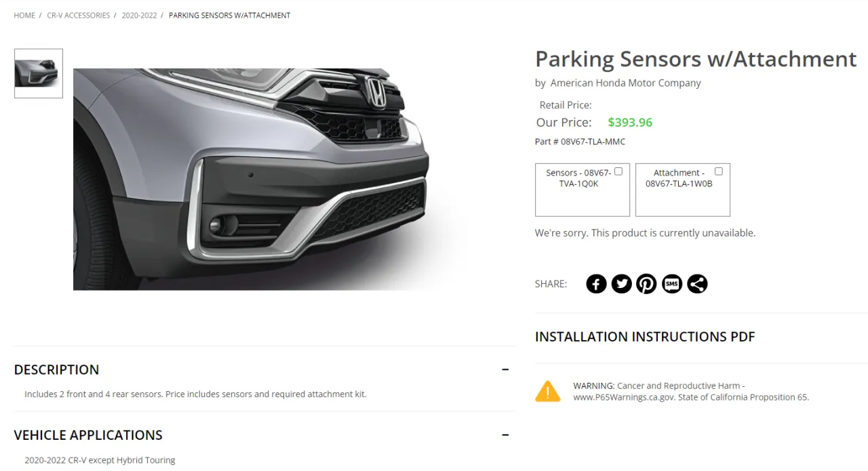The width and height of the screenshot is (868, 471).
Task: Collapse the Description section
Action: point(505,369)
